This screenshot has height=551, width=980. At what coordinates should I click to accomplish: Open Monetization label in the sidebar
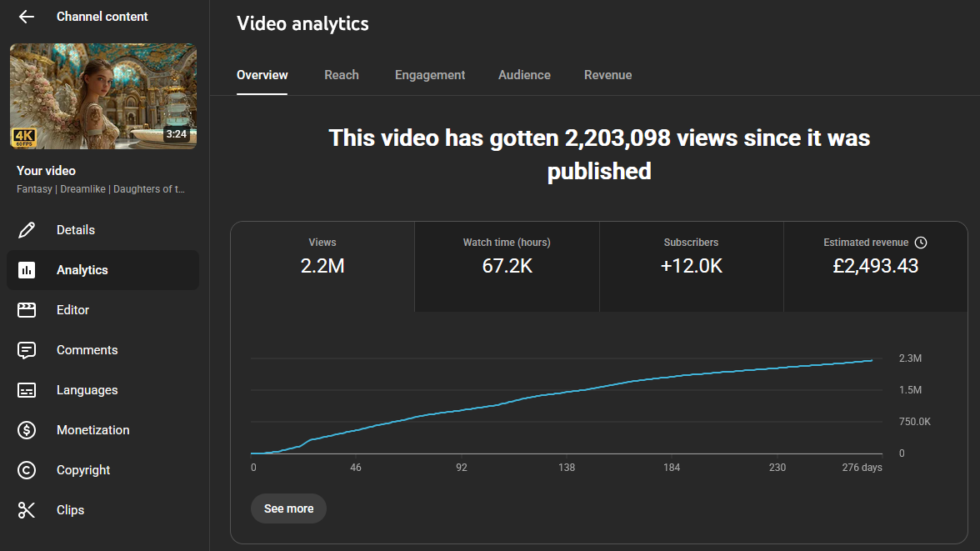pyautogui.click(x=92, y=430)
